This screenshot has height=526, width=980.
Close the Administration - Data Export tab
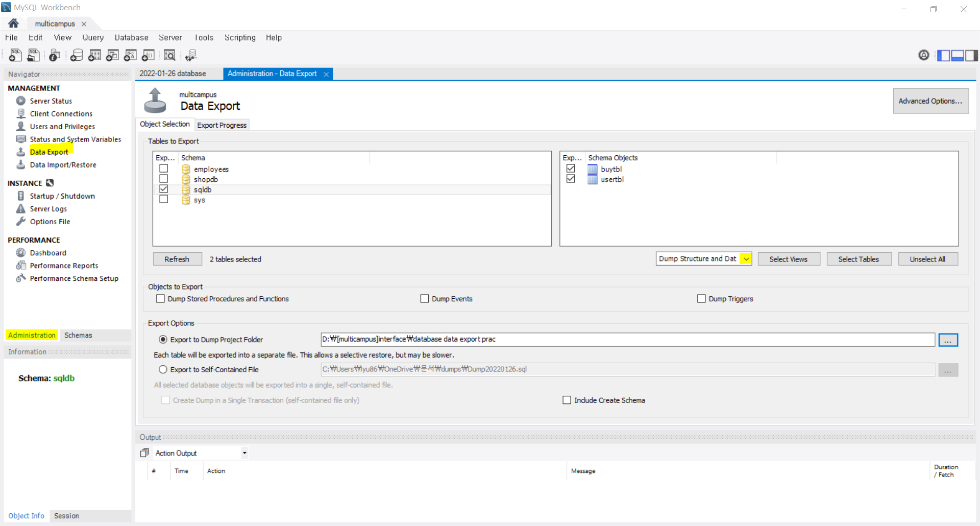[x=326, y=74]
